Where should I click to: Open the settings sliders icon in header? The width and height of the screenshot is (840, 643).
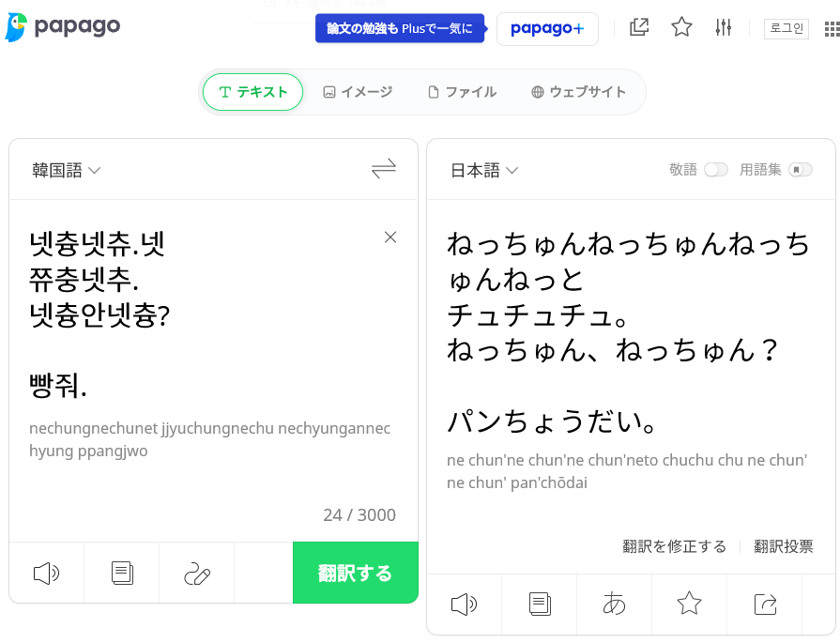click(723, 27)
